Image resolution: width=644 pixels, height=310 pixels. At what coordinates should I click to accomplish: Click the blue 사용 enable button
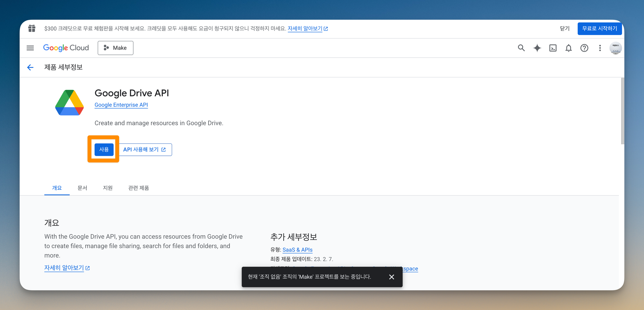click(x=104, y=149)
